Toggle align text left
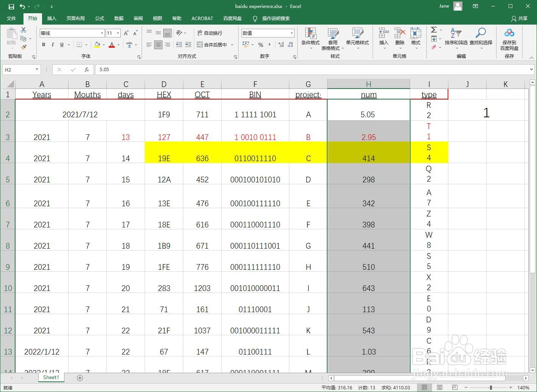The height and width of the screenshot is (392, 537). click(149, 45)
